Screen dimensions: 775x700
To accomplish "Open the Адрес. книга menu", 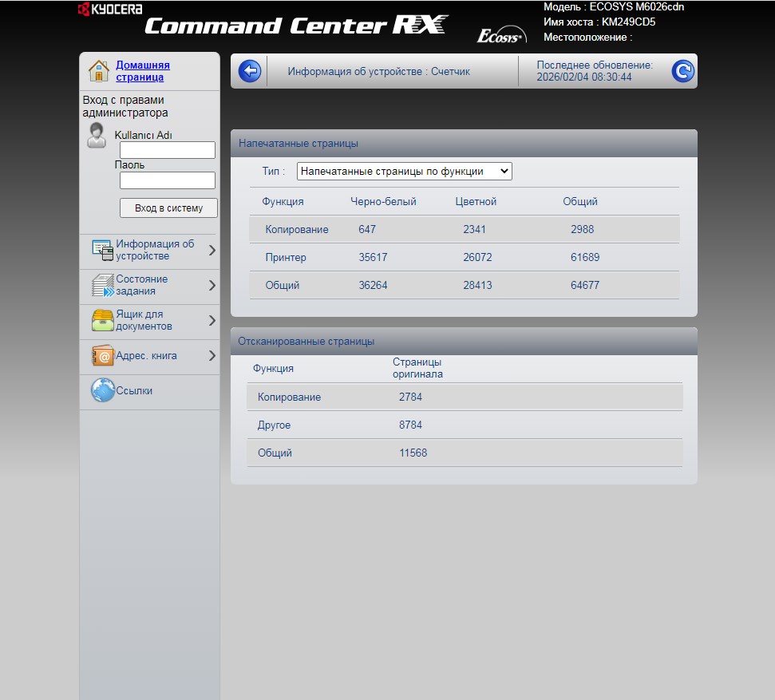I will click(146, 355).
